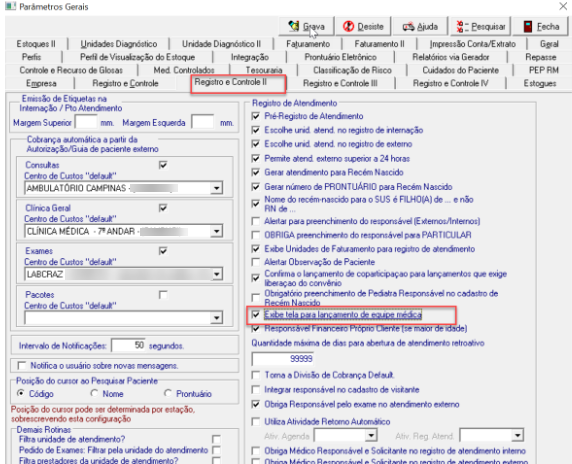Toggle the Clínica Geral checkbox
This screenshot has height=464, width=572.
(x=163, y=208)
